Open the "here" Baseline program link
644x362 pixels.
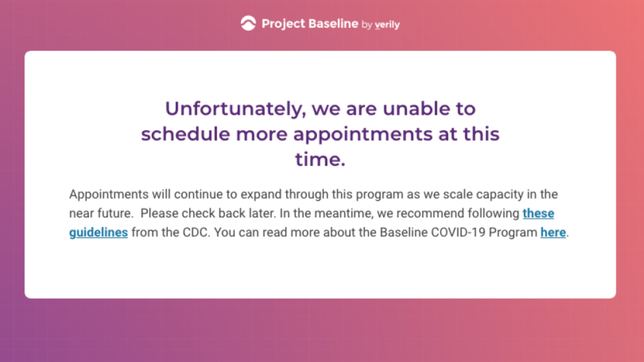pyautogui.click(x=553, y=233)
